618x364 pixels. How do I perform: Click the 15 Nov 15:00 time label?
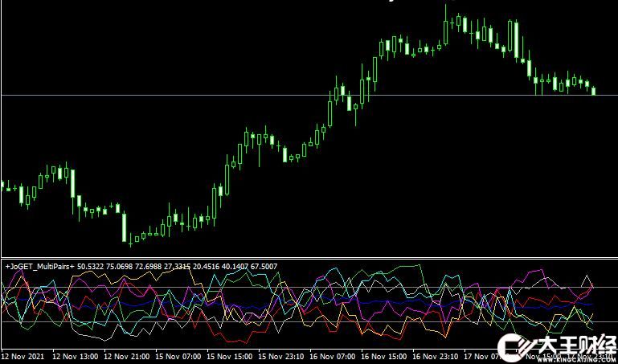pyautogui.click(x=230, y=357)
